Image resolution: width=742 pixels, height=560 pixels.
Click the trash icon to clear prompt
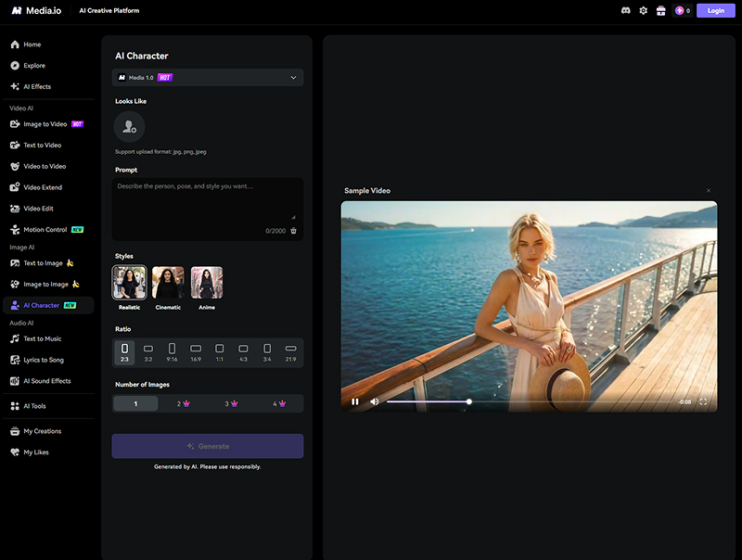click(x=294, y=231)
